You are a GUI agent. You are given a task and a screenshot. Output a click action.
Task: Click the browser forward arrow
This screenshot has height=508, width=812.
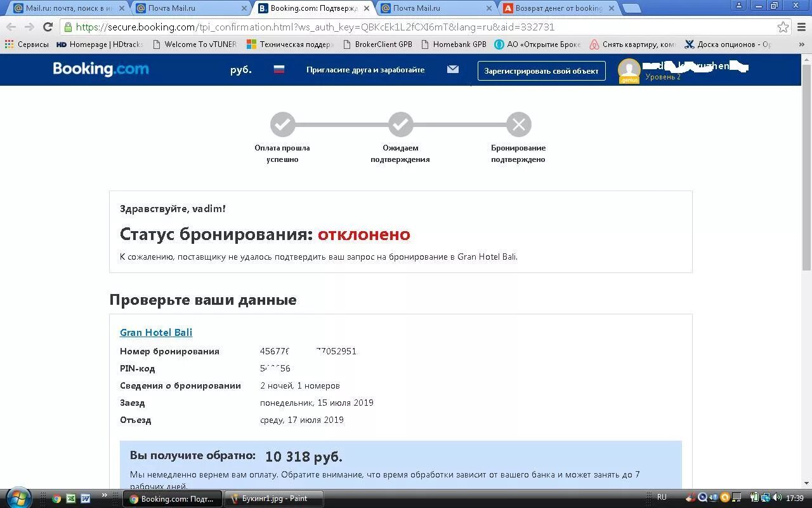(x=29, y=27)
